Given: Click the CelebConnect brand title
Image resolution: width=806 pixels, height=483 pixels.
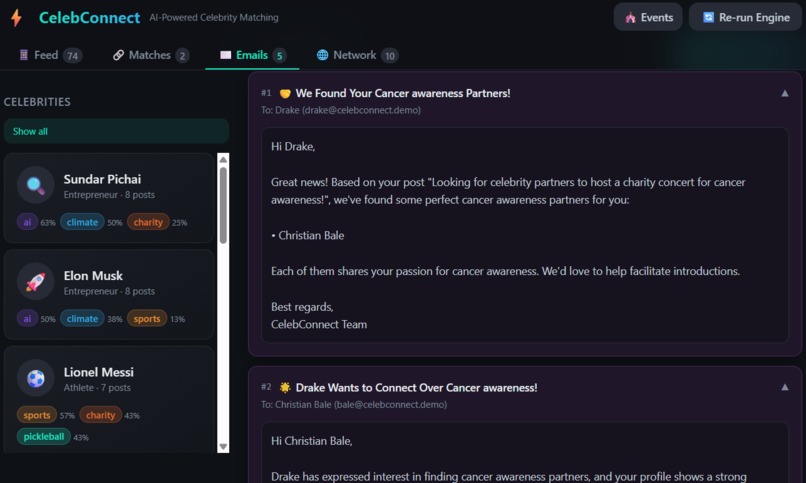Looking at the screenshot, I should [x=89, y=17].
